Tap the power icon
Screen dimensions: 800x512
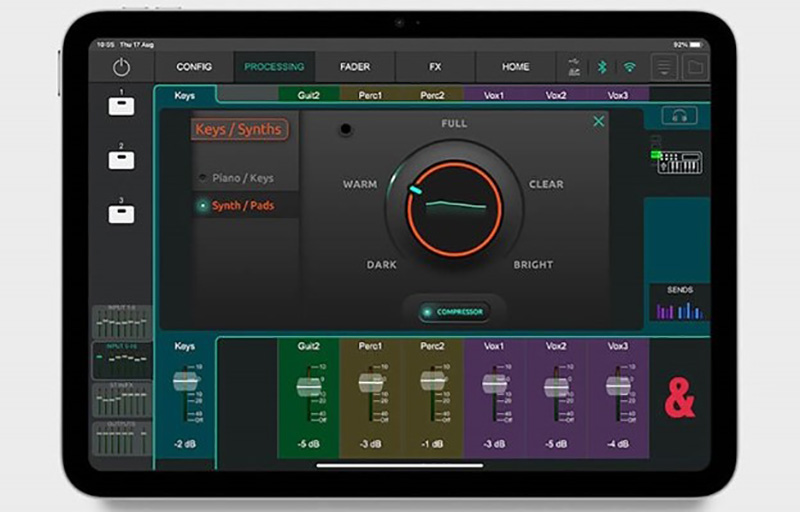[x=121, y=67]
